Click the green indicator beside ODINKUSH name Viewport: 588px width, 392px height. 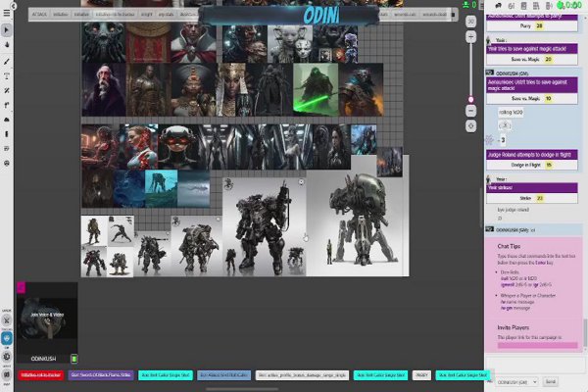74,359
